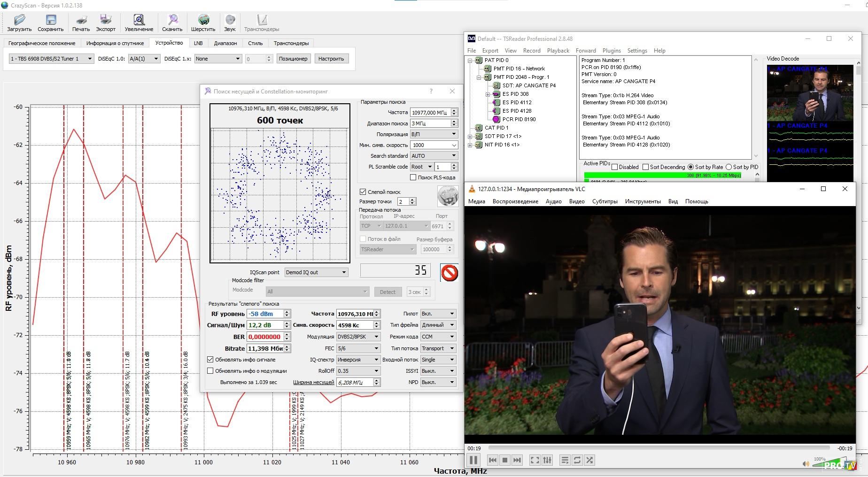Switch to the LNB tab
868x477 pixels.
(198, 43)
